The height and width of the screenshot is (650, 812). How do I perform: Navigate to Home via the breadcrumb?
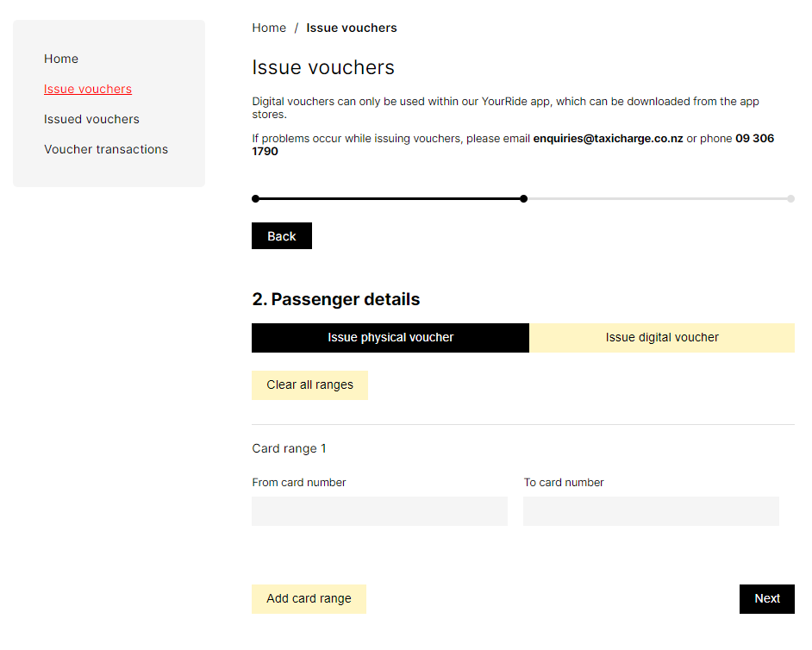click(268, 28)
